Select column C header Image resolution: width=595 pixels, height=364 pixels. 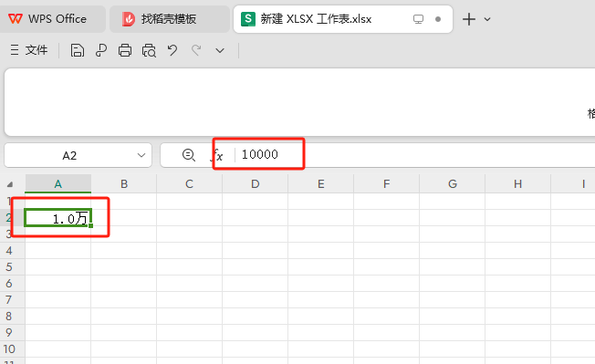coord(189,184)
